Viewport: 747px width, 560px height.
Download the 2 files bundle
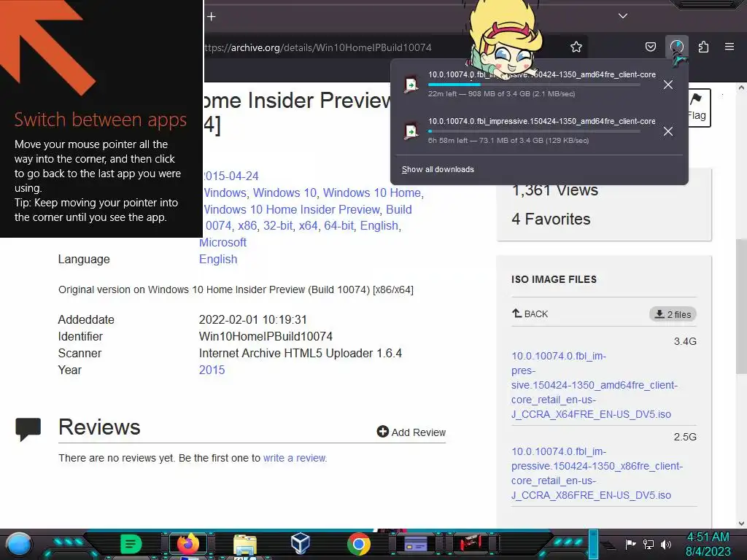pos(673,314)
